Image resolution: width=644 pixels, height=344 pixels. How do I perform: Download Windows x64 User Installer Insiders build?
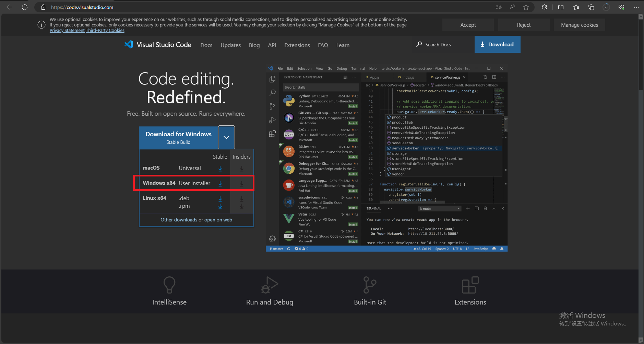(x=242, y=184)
